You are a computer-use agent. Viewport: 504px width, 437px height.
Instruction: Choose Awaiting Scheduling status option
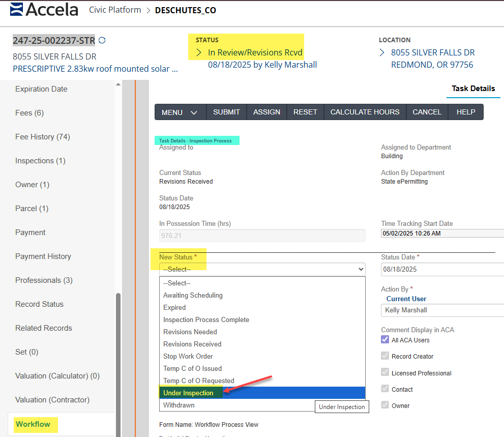(193, 295)
